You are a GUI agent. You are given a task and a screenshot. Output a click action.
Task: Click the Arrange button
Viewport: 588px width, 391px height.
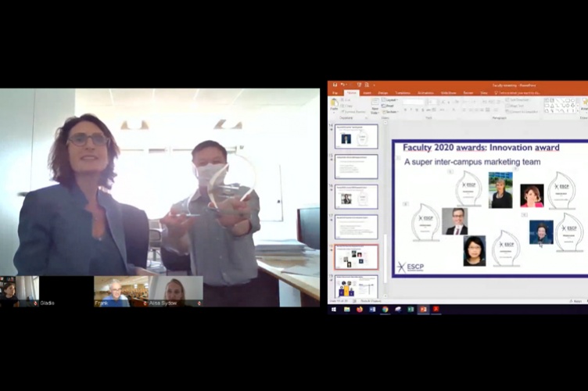tap(584, 104)
